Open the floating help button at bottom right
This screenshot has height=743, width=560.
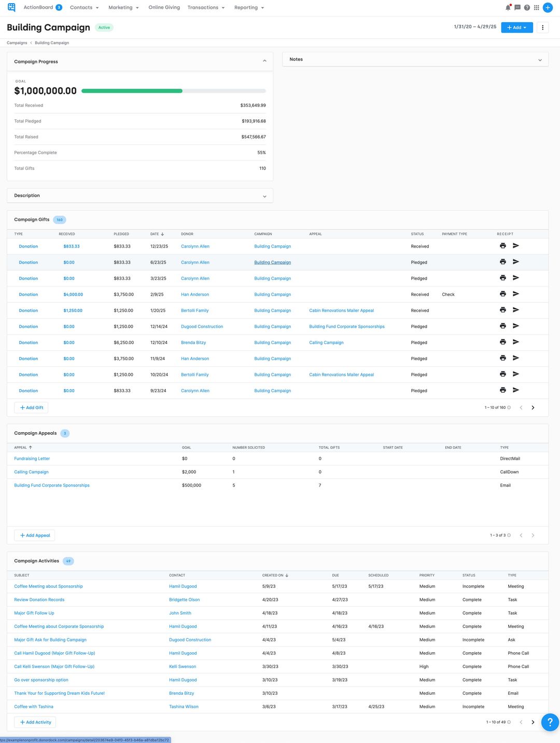pyautogui.click(x=550, y=722)
